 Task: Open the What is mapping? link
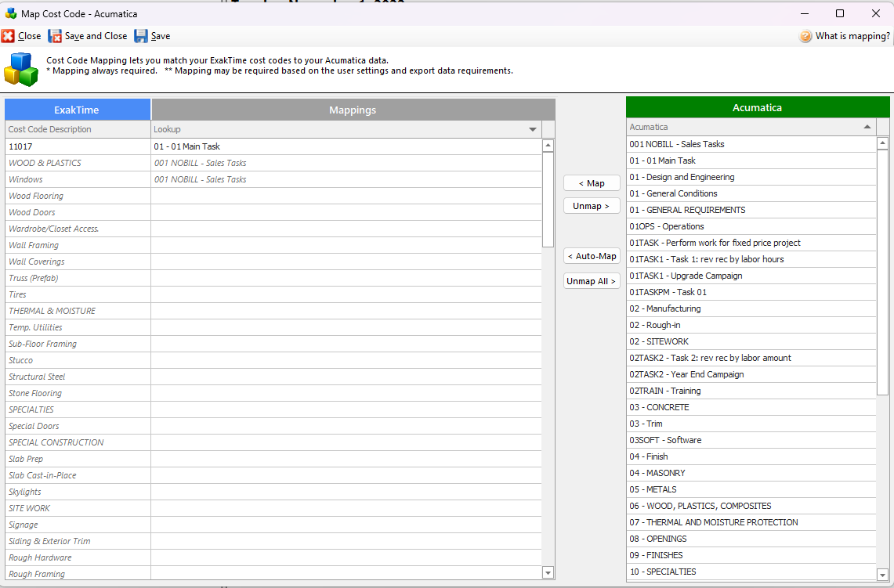(852, 36)
